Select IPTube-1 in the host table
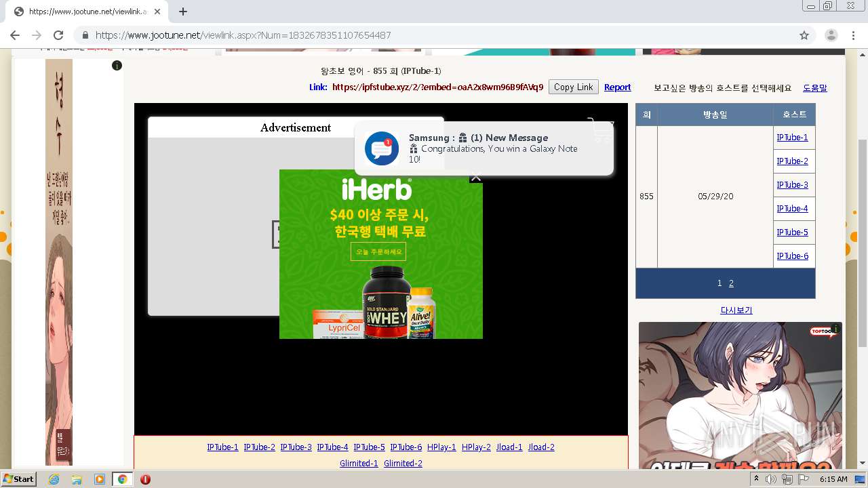 pyautogui.click(x=792, y=138)
